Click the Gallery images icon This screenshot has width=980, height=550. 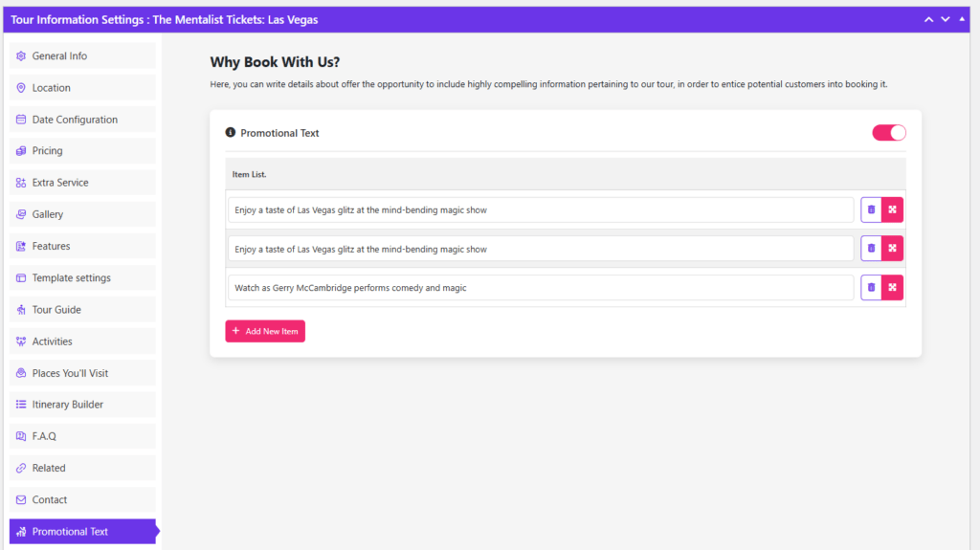21,214
